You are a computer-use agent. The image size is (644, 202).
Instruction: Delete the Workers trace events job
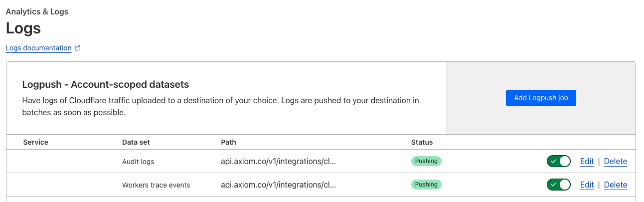[615, 185]
